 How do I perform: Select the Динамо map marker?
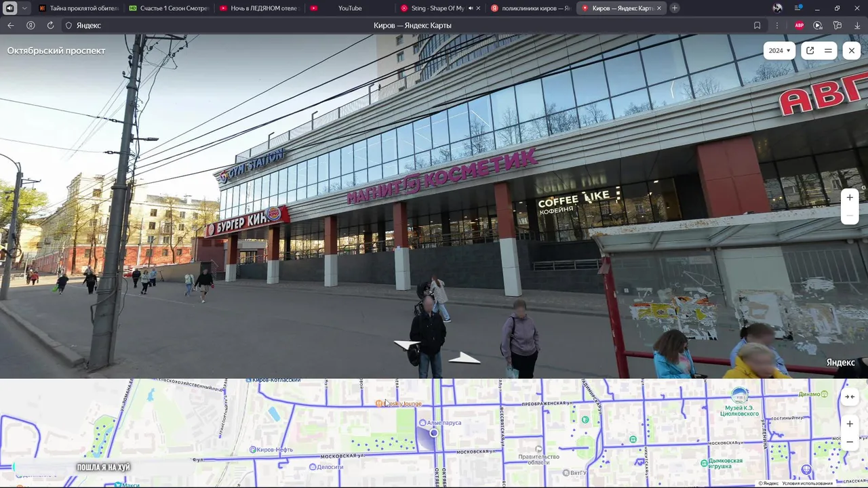(813, 394)
